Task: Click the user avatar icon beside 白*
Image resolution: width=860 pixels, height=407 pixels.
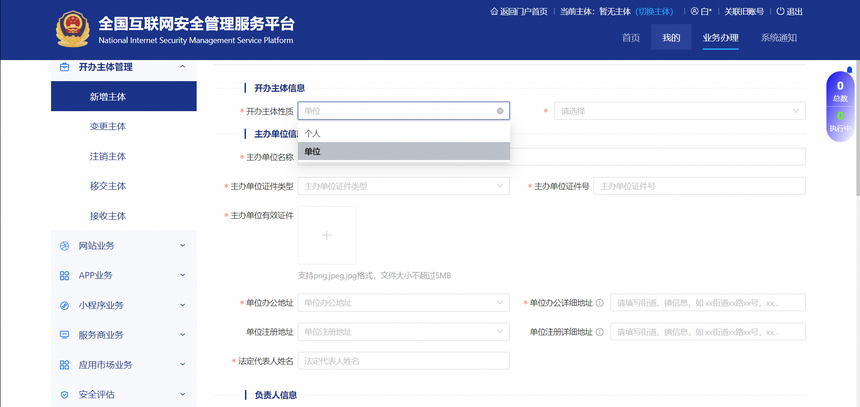Action: [x=695, y=12]
